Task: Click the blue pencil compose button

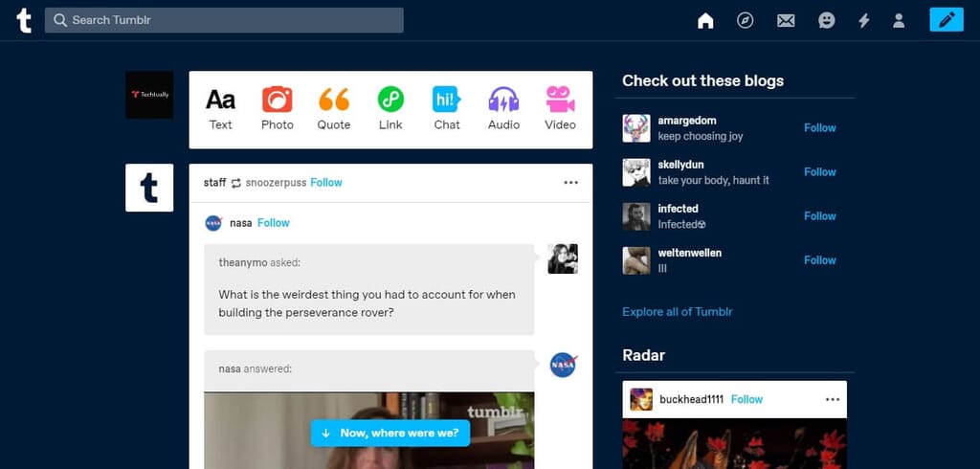Action: 947,20
